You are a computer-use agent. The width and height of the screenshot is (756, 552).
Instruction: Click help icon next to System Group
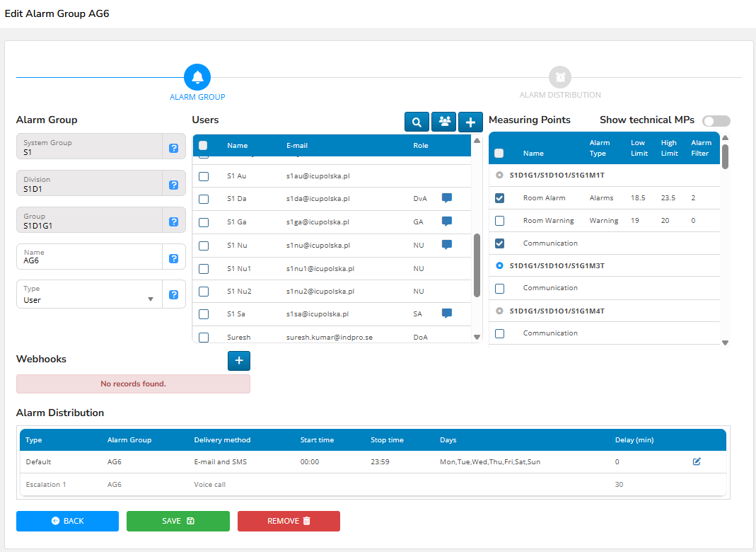[x=173, y=149]
